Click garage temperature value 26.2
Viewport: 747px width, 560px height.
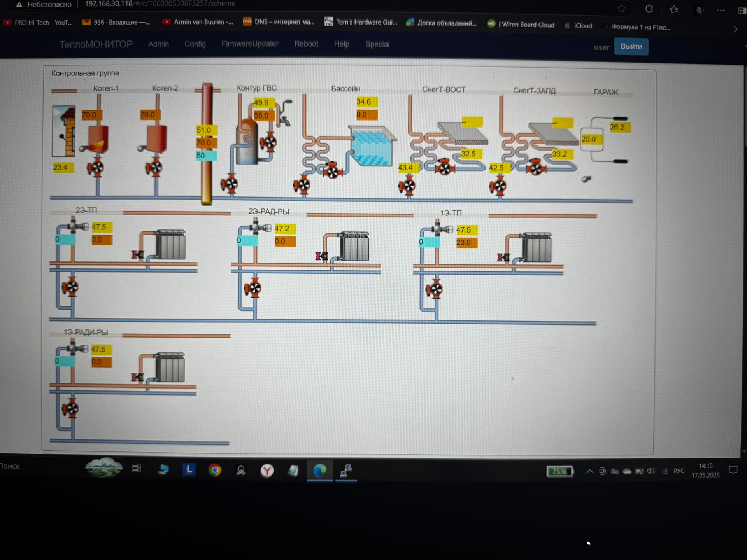pyautogui.click(x=619, y=127)
